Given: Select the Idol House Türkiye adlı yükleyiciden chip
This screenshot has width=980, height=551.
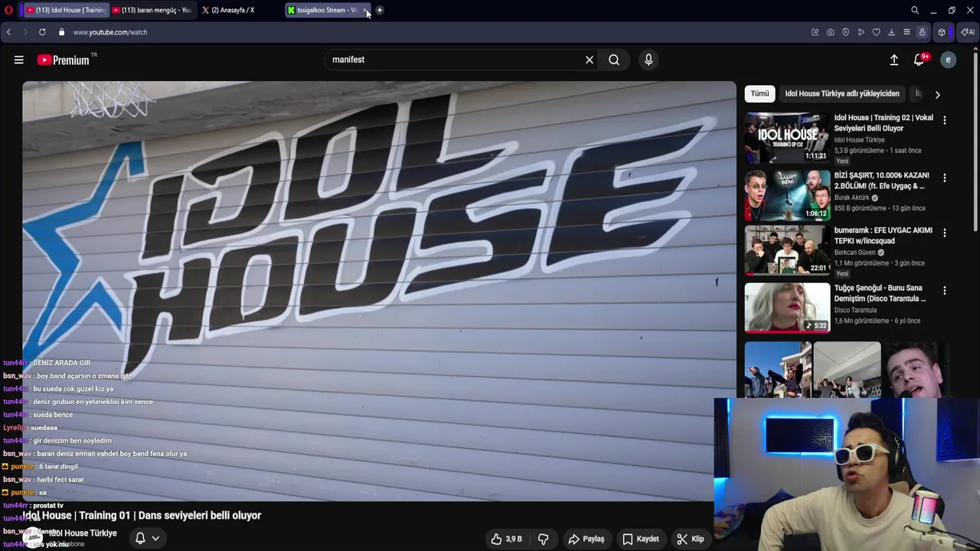Looking at the screenshot, I should click(x=842, y=93).
